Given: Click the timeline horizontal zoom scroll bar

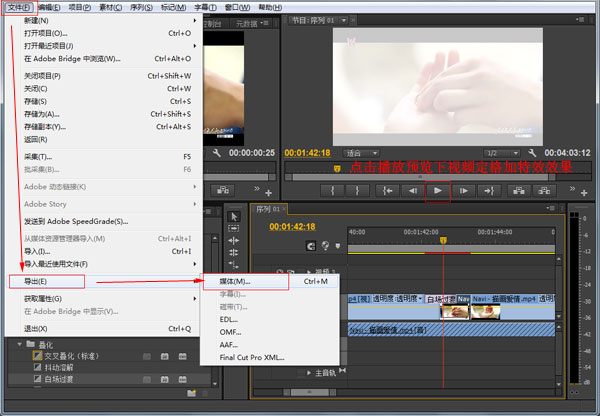Looking at the screenshot, I should click(x=310, y=392).
